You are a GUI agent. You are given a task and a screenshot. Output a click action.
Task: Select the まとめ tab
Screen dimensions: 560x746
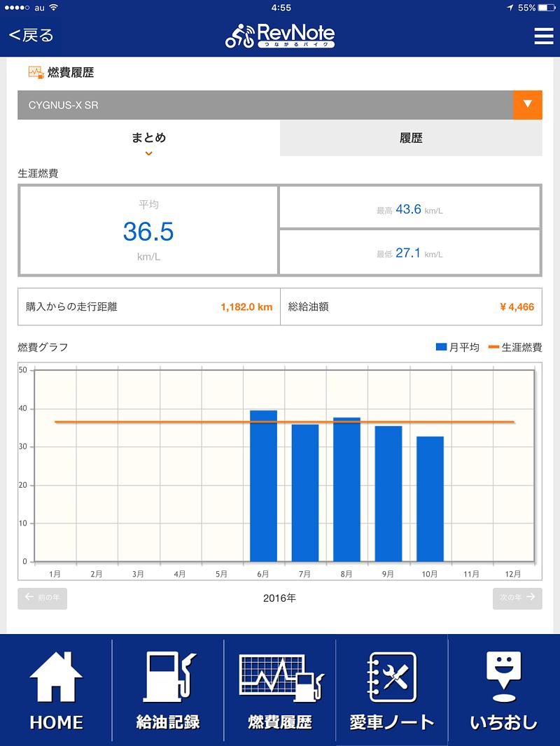pyautogui.click(x=148, y=137)
